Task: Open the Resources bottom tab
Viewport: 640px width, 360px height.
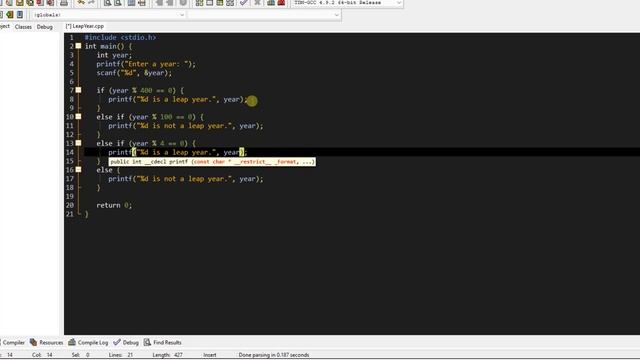Action: click(x=51, y=342)
